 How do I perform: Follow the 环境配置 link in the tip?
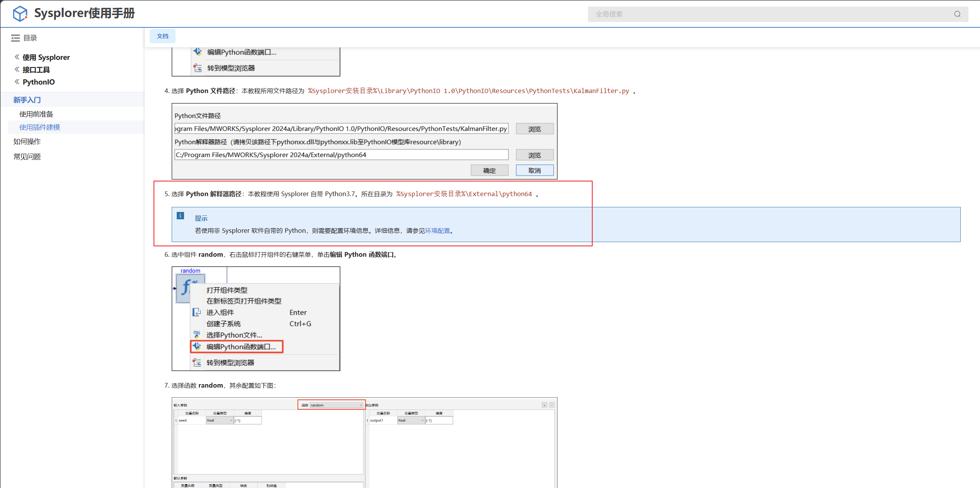pyautogui.click(x=438, y=230)
